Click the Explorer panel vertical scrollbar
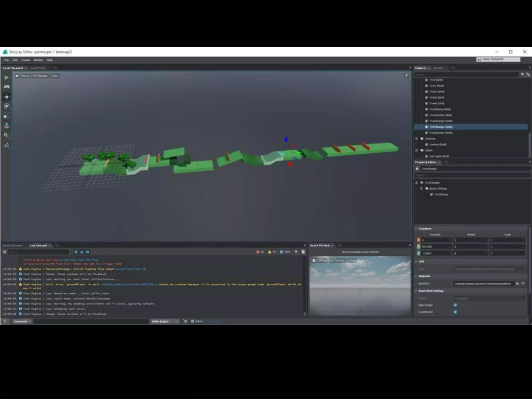The height and width of the screenshot is (399, 532). pos(529,145)
